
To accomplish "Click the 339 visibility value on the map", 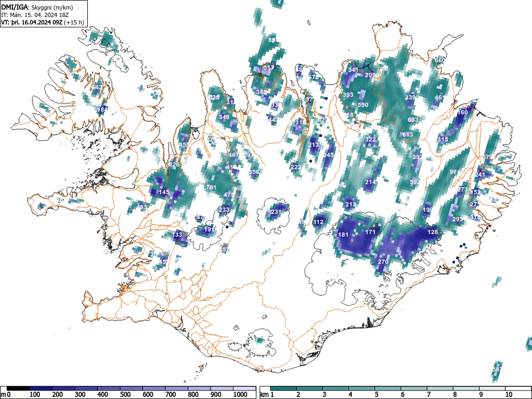I will click(410, 97).
